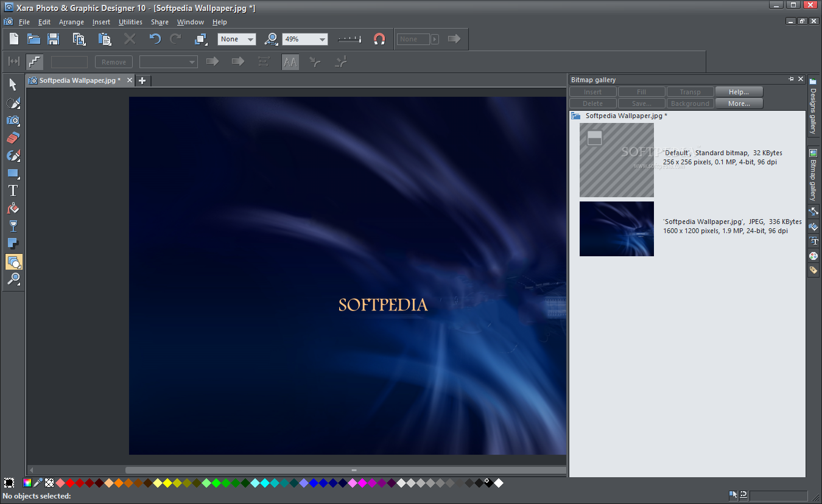The image size is (822, 504).
Task: Open the Share menu
Action: pyautogui.click(x=160, y=22)
